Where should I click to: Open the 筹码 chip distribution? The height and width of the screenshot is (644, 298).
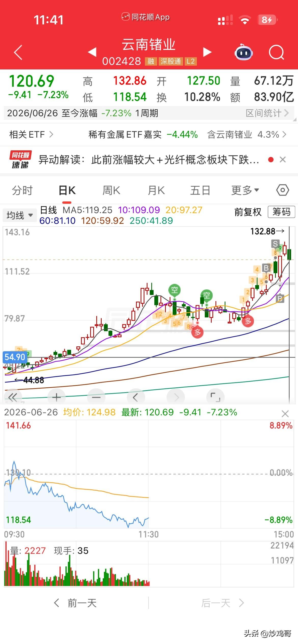coord(281,212)
